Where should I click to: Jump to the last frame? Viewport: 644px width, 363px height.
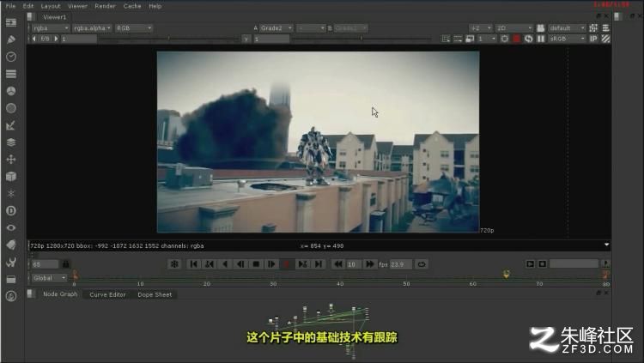click(x=319, y=264)
